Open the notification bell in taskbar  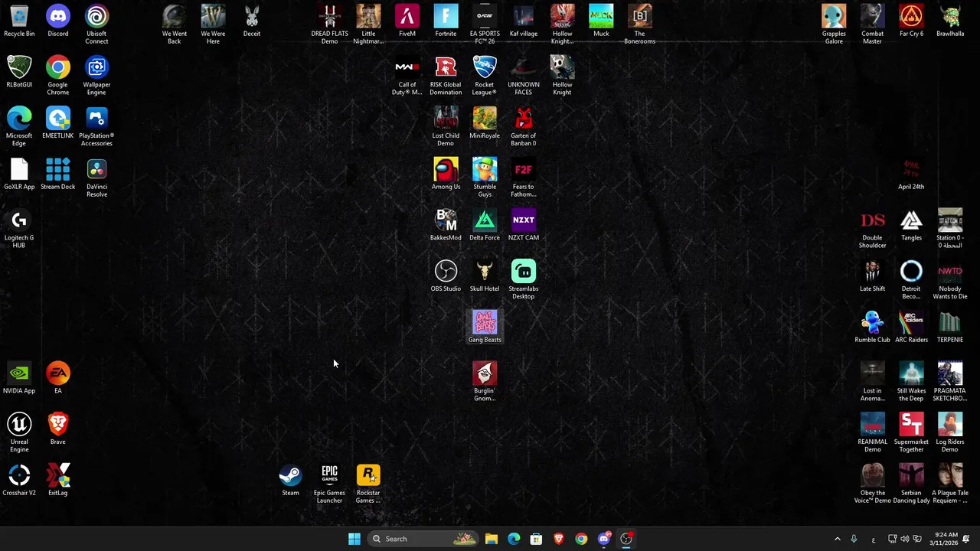pyautogui.click(x=967, y=539)
